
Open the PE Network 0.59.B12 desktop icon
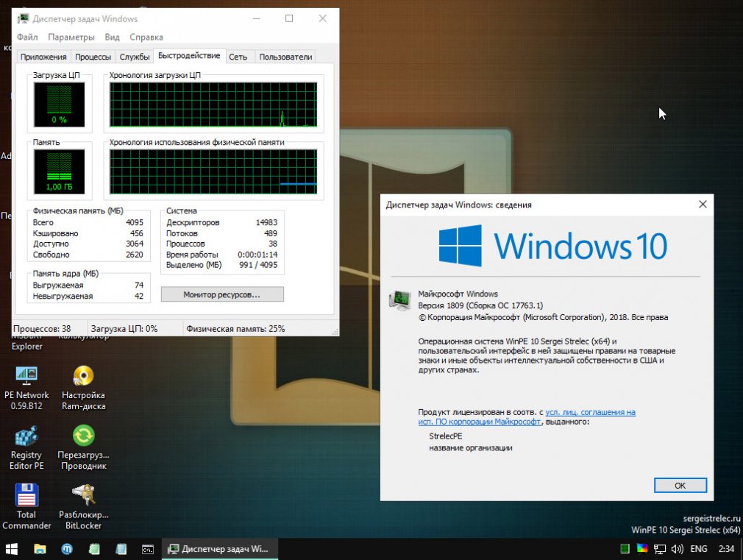tap(26, 388)
